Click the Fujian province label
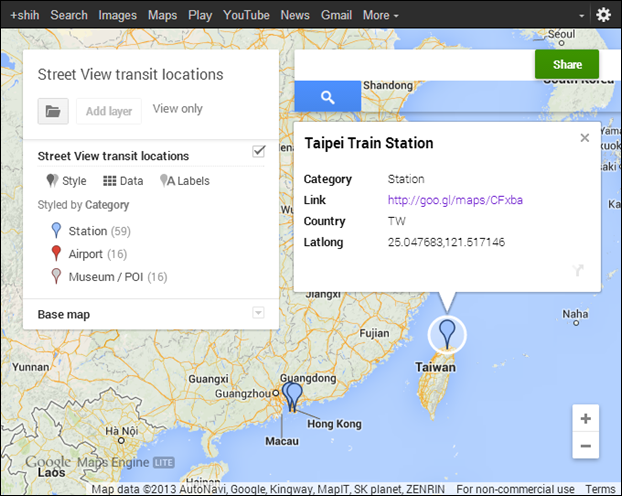The height and width of the screenshot is (496, 622). point(374,333)
